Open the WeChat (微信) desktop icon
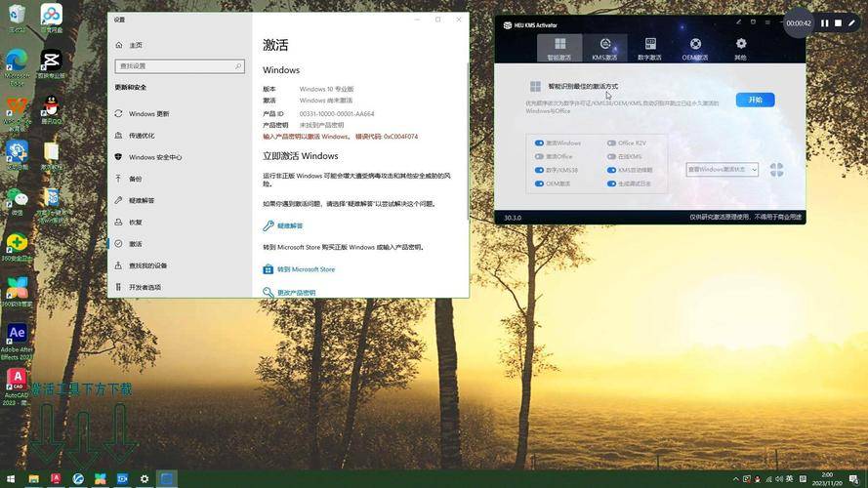Viewport: 868px width, 488px height. tap(17, 202)
